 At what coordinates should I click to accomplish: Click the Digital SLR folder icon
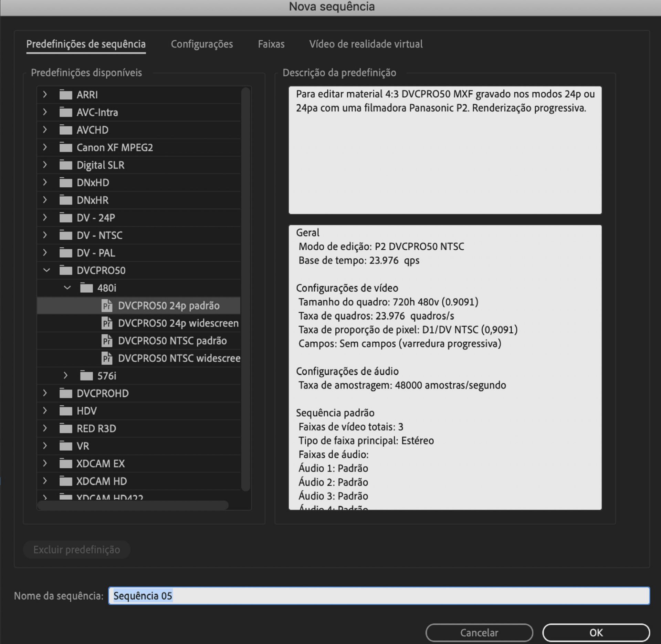coord(66,165)
